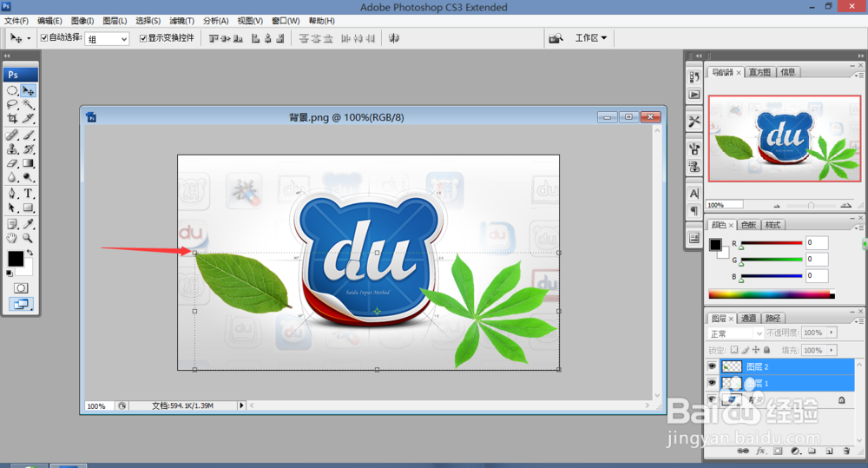Open the 组 auto-select dropdown
This screenshot has height=468, width=868.
click(x=107, y=39)
